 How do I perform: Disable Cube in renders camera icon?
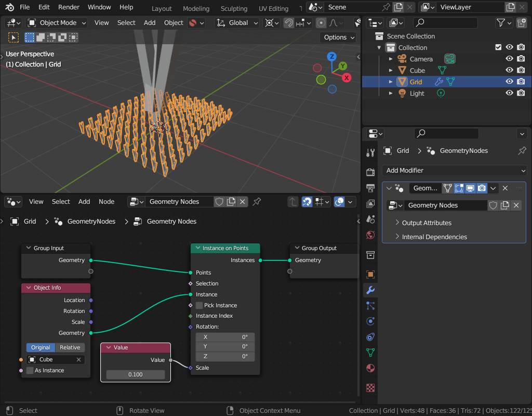[x=521, y=70]
